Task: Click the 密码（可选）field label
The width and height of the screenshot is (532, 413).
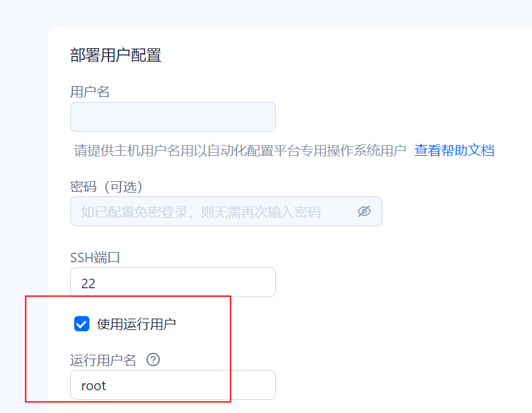Action: 106,187
